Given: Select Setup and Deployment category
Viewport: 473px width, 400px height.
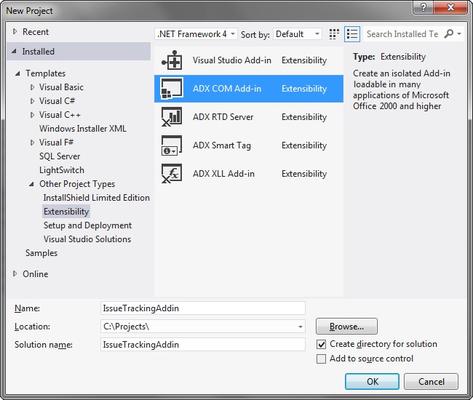Looking at the screenshot, I should tap(87, 225).
